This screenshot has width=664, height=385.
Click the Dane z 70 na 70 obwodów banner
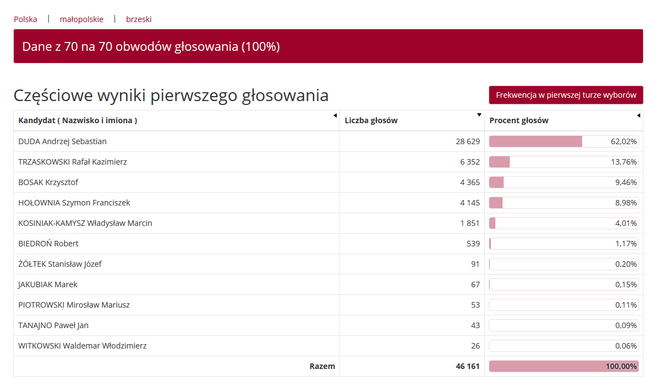coord(328,46)
